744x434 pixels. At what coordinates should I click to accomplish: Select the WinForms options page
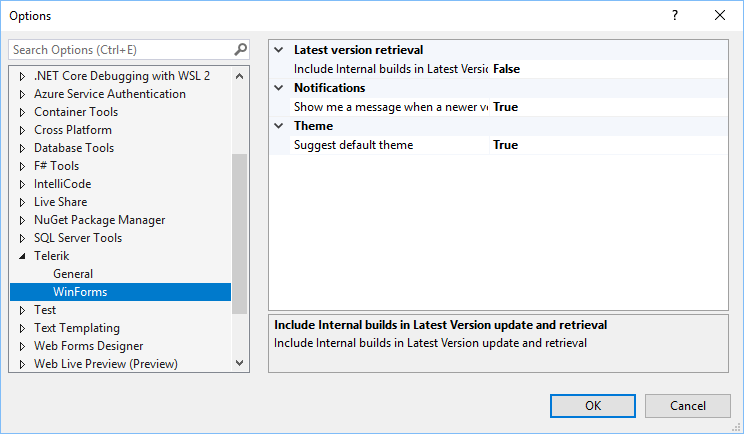[x=121, y=292]
